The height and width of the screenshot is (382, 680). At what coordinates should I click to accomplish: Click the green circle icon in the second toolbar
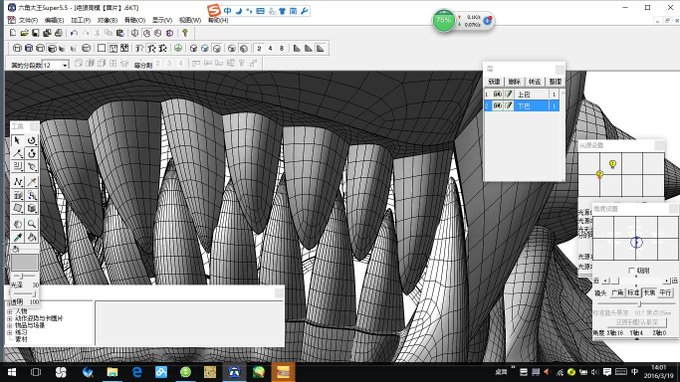click(x=178, y=48)
